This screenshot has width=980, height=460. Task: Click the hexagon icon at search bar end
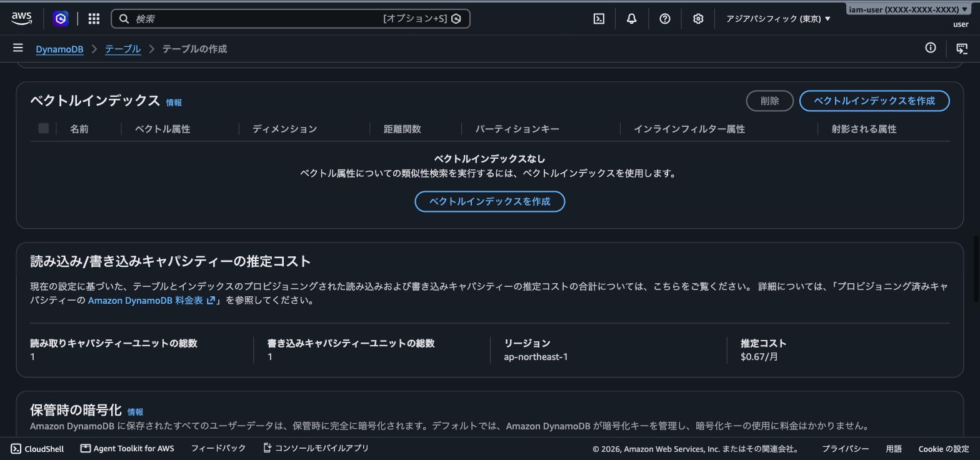[x=456, y=19]
